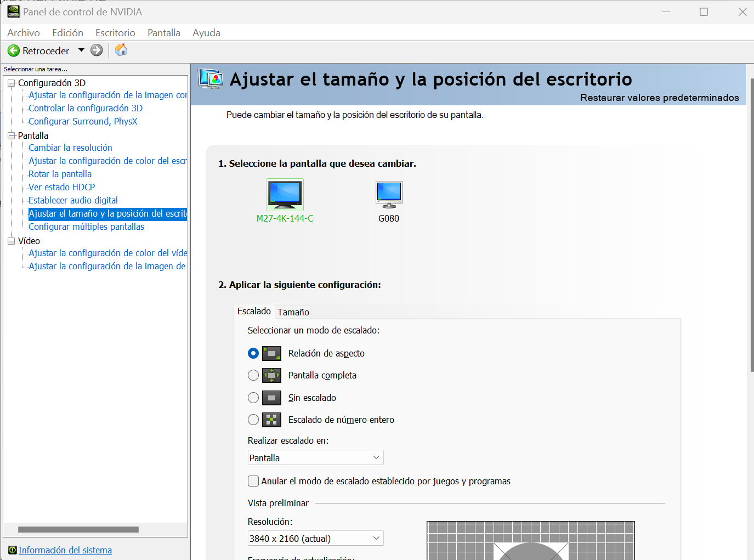Click the Relación de aspecto scaling icon
754x560 pixels.
pyautogui.click(x=271, y=353)
